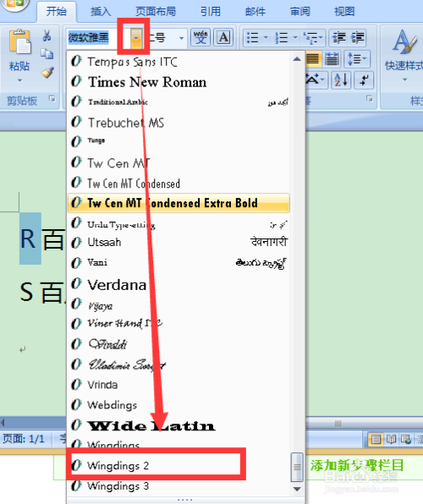423x504 pixels.
Task: Click the font list scrollbar thumb
Action: coord(297,467)
